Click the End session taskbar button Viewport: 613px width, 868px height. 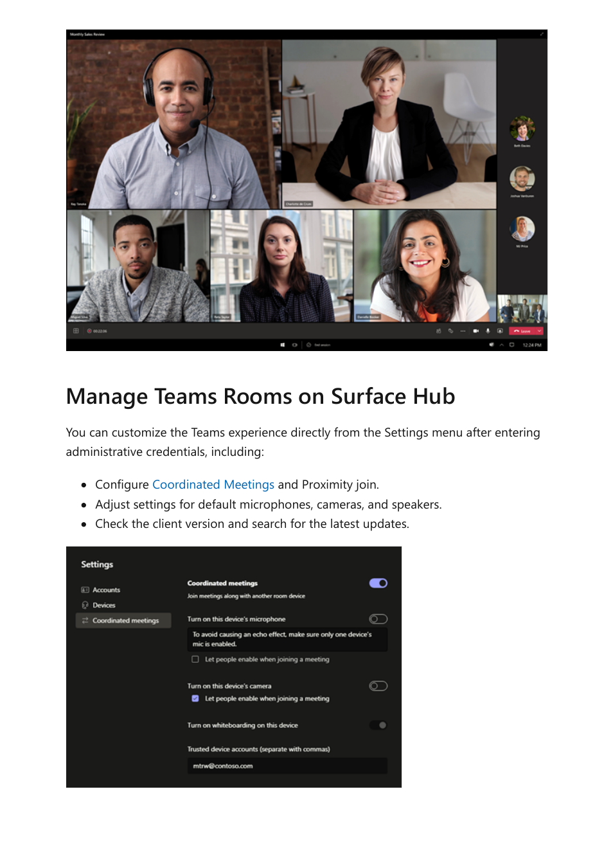318,345
